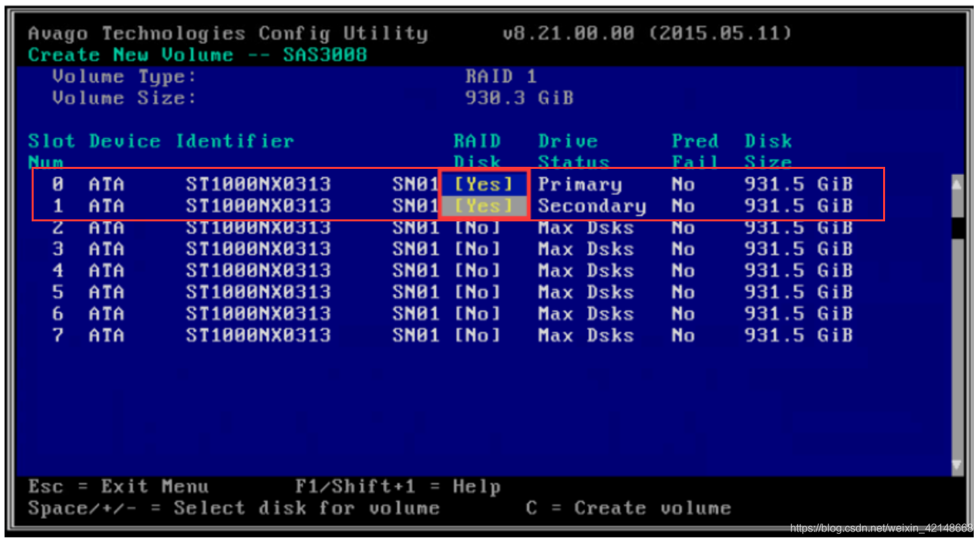Click Pred Fail 'No' in slot 4 row
The height and width of the screenshot is (541, 980).
[682, 270]
